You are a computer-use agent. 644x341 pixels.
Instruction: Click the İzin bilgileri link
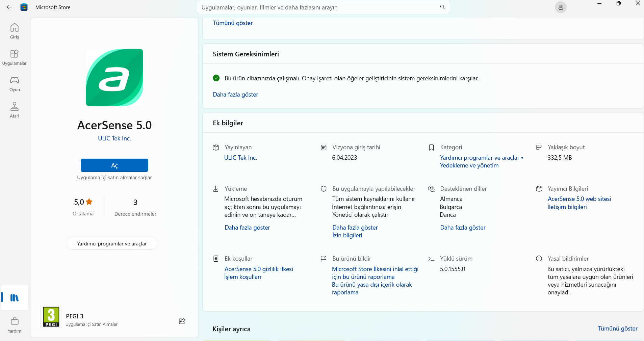(x=347, y=235)
